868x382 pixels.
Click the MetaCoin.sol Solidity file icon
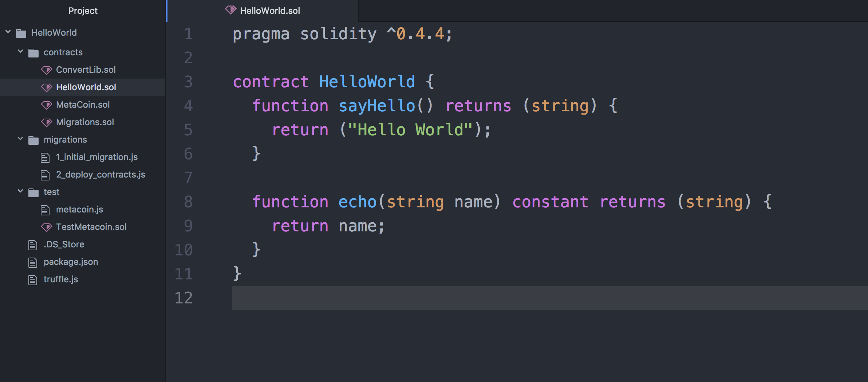pyautogui.click(x=47, y=105)
